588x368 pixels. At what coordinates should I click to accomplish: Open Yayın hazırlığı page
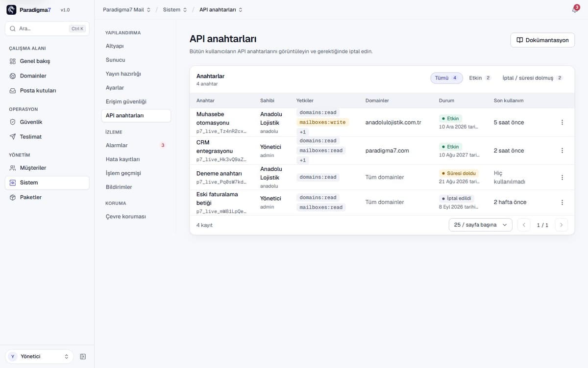(136, 74)
